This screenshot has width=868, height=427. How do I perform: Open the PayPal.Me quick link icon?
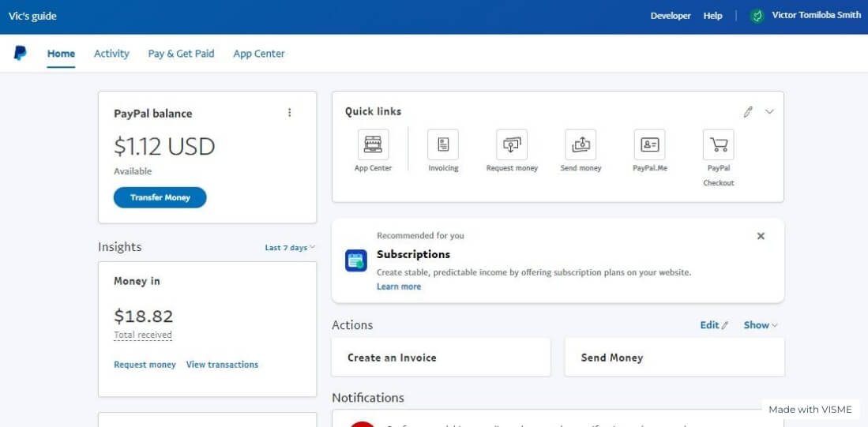click(650, 144)
